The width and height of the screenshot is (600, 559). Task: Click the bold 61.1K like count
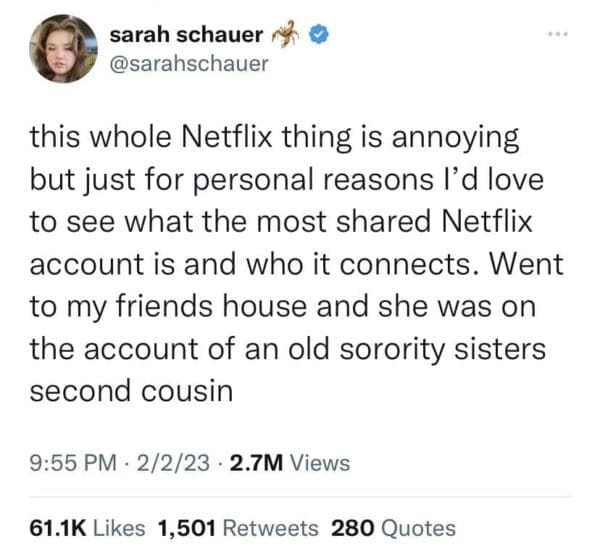[58, 528]
